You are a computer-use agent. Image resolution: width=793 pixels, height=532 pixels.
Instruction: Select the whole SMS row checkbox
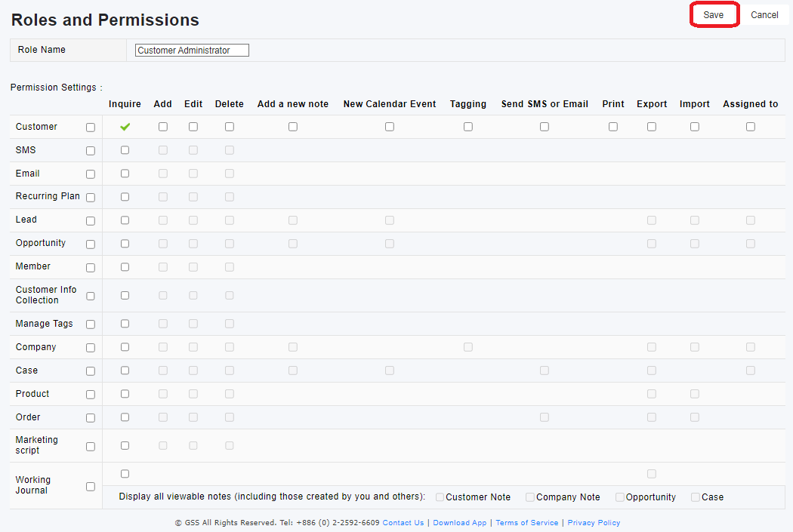[91, 151]
